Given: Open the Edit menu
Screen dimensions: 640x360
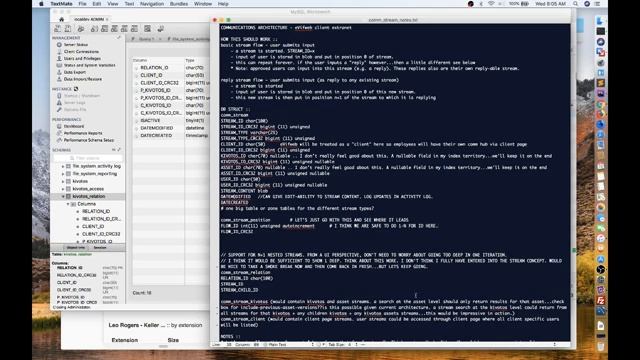Looking at the screenshot, I should tap(97, 4).
